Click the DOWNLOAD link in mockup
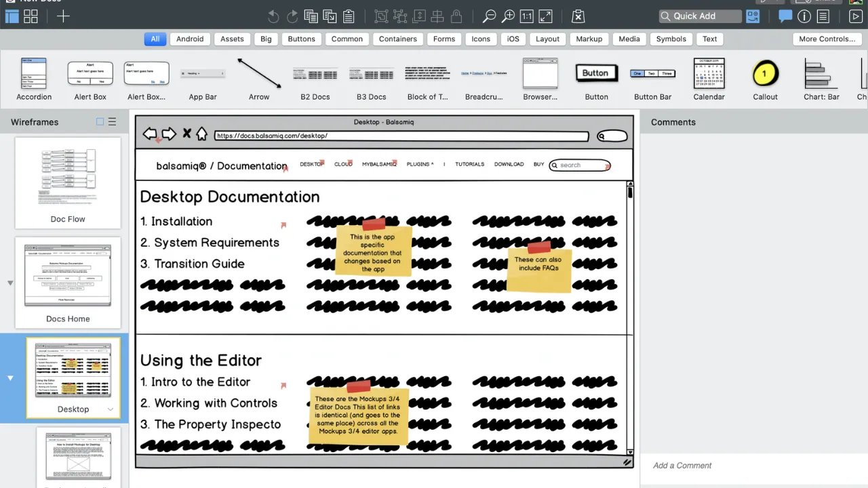Viewport: 868px width, 488px height. click(x=509, y=164)
